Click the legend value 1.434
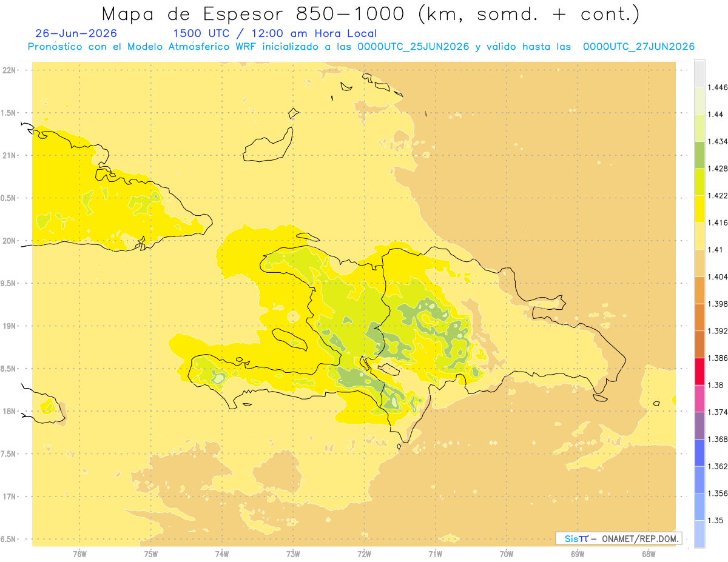The width and height of the screenshot is (728, 562). click(x=718, y=141)
